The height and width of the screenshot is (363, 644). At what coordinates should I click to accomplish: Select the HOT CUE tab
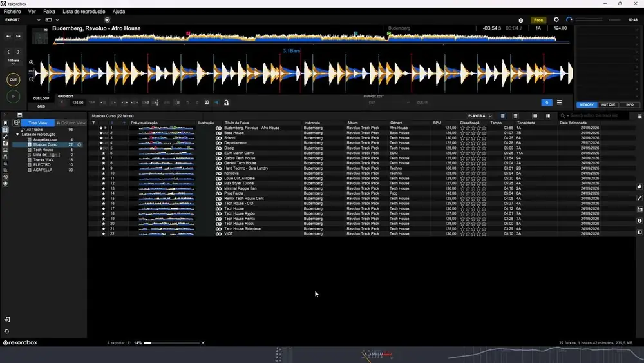[609, 105]
